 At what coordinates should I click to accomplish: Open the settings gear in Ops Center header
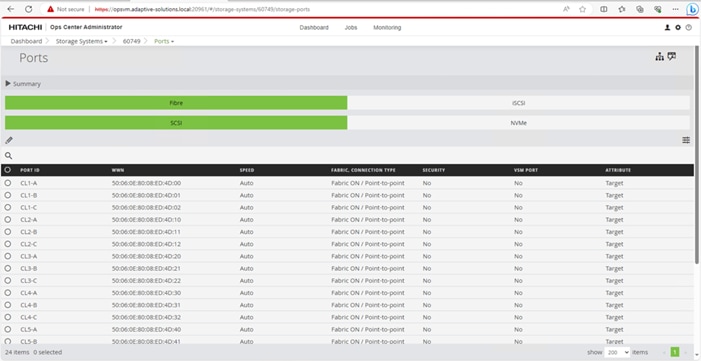click(678, 28)
